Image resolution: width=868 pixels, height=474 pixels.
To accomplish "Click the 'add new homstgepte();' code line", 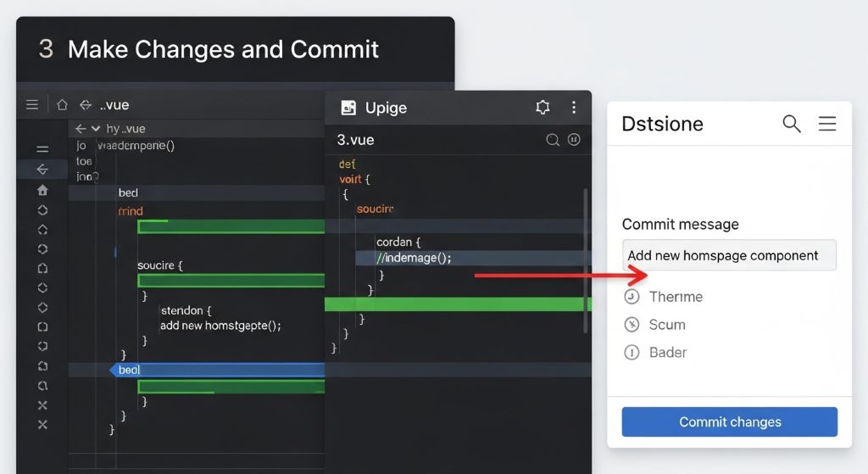I will (220, 326).
